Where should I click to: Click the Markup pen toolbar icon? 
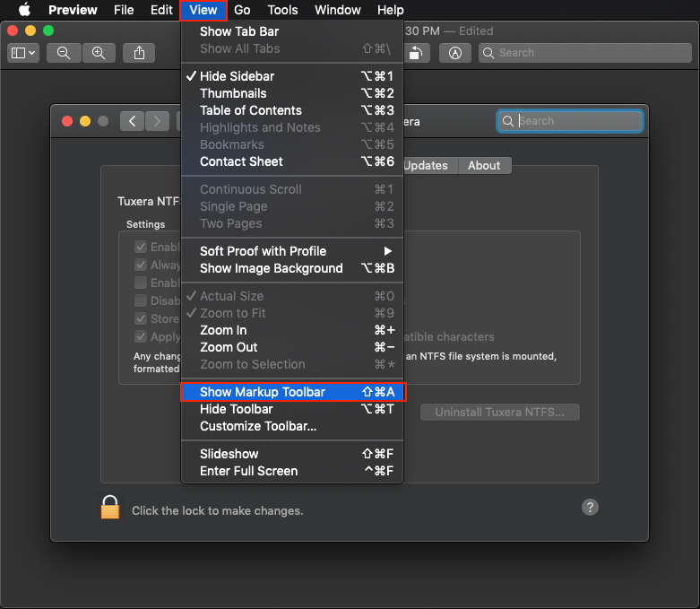(456, 53)
